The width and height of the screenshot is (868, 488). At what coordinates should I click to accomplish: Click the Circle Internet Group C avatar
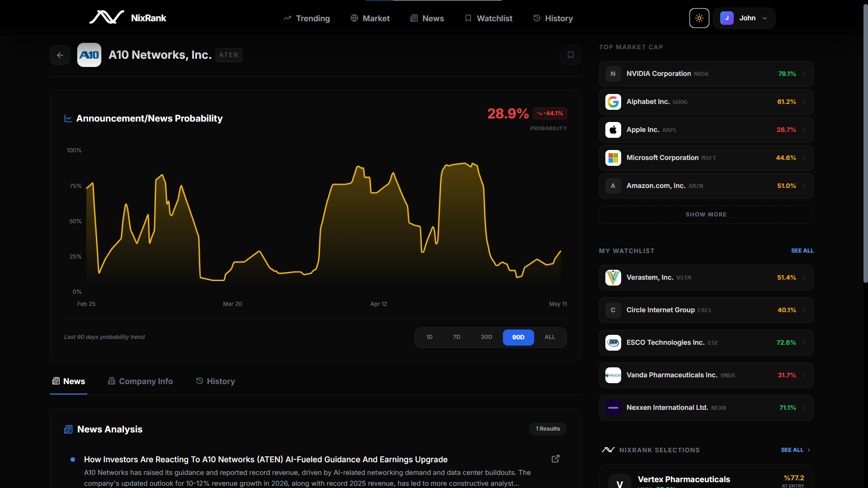pyautogui.click(x=613, y=310)
